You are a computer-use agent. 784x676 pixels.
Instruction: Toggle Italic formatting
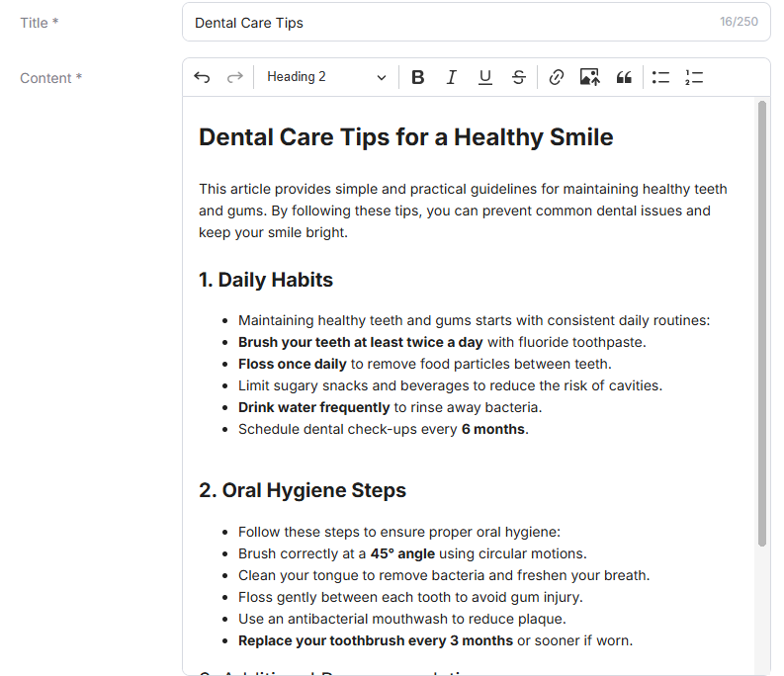click(451, 77)
